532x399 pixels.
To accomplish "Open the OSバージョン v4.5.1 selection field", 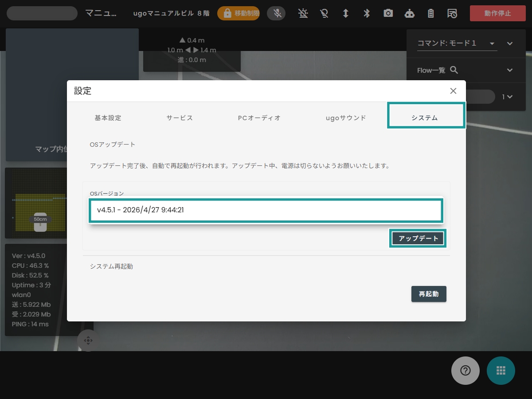I will pyautogui.click(x=266, y=210).
